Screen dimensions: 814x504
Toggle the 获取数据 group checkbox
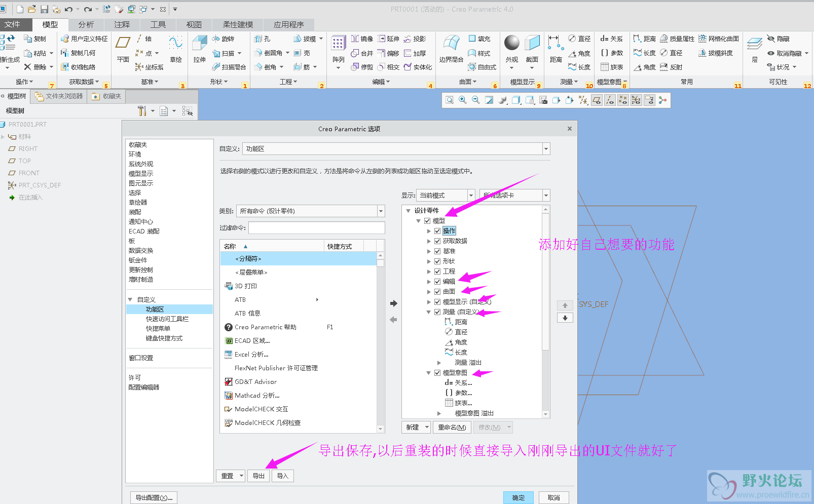(437, 241)
